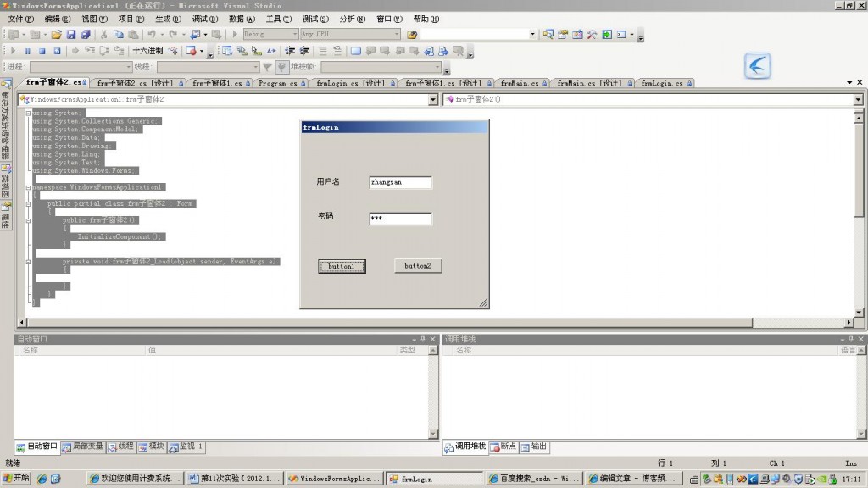
Task: Click the frmLogin window resize grip
Action: [483, 302]
